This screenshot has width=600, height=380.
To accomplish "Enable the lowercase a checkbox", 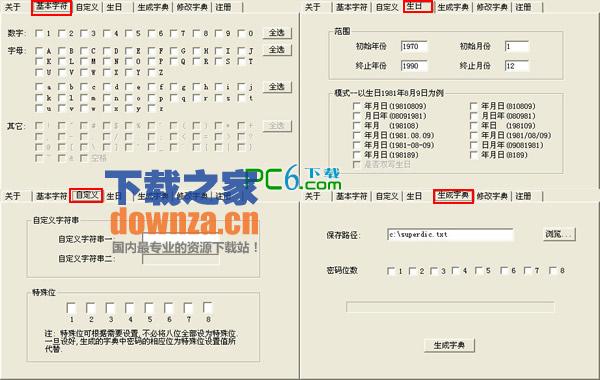I will click(39, 87).
